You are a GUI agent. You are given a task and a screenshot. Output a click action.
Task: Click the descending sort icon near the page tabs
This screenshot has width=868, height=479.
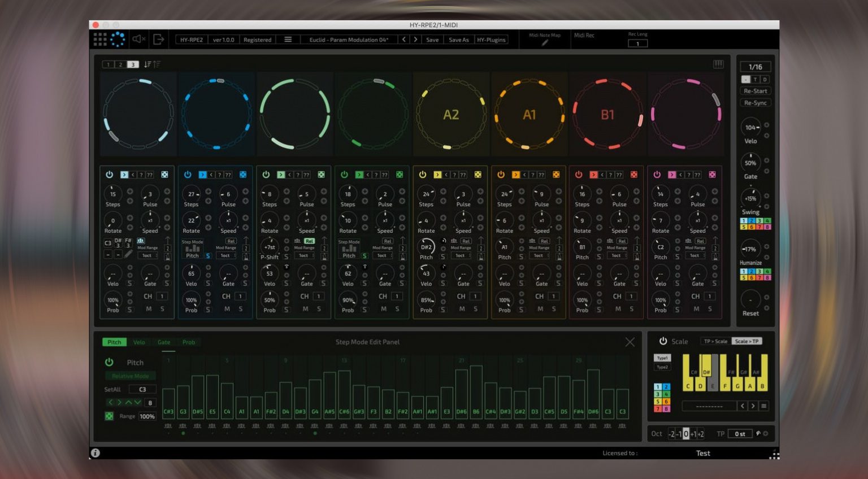tap(146, 64)
